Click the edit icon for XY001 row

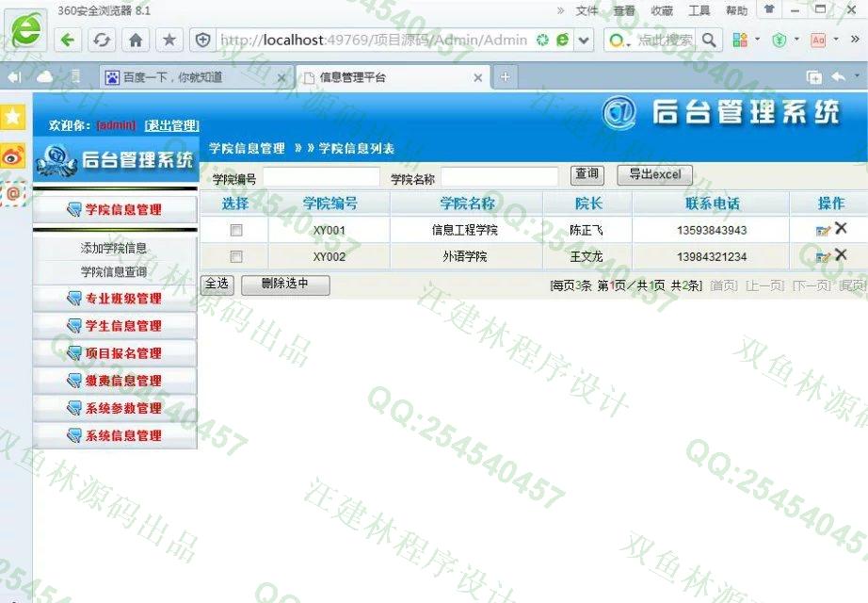823,230
